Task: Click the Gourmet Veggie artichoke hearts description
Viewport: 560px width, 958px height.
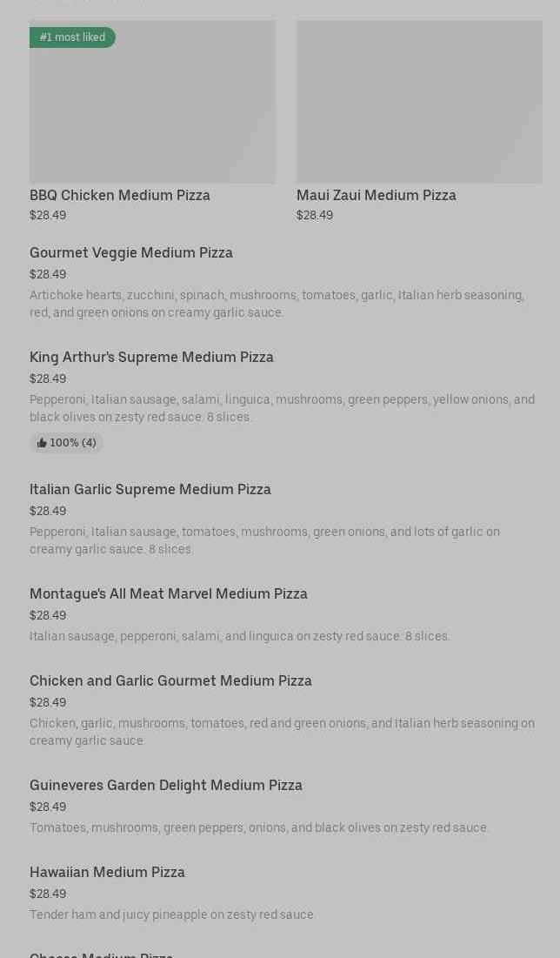Action: (x=277, y=304)
